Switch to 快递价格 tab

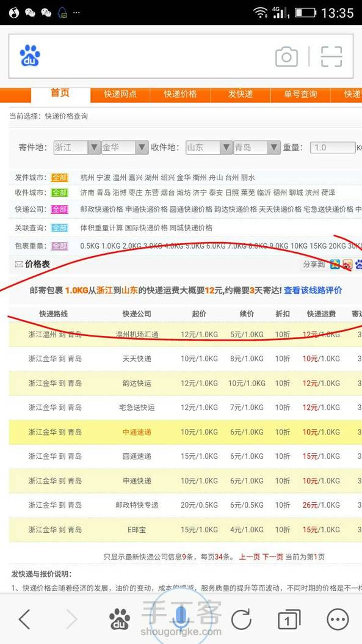(x=180, y=95)
